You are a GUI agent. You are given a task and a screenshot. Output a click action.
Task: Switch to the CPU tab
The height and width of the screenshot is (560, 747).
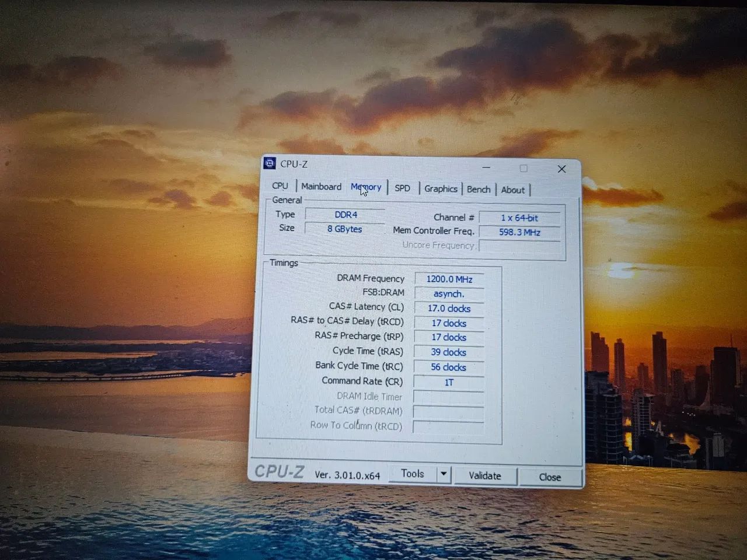(x=280, y=185)
